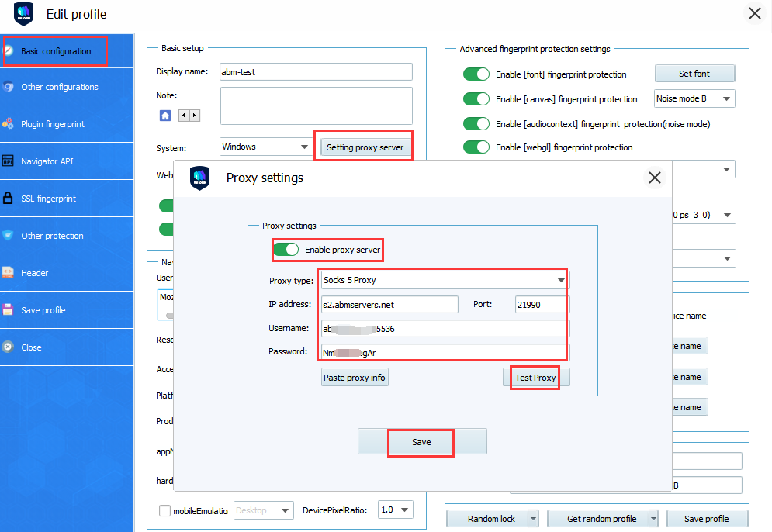Toggle the Enable proxy server switch
Screen dimensions: 772x532
click(286, 250)
